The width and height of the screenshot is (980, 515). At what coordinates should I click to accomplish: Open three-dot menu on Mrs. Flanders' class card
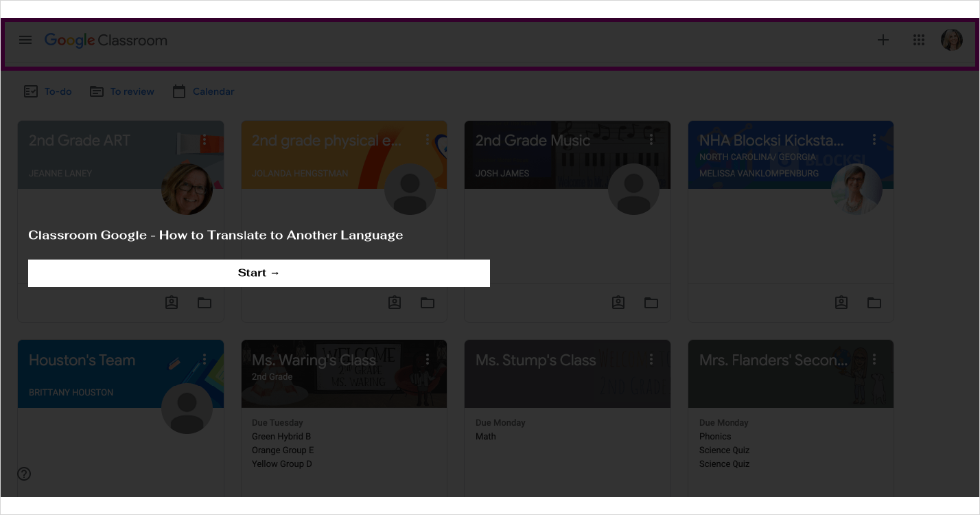[874, 359]
